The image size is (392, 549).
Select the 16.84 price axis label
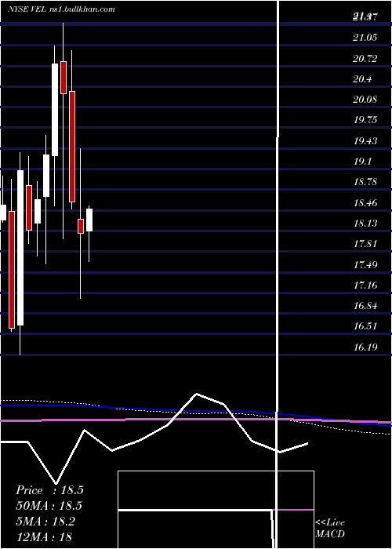pyautogui.click(x=365, y=306)
